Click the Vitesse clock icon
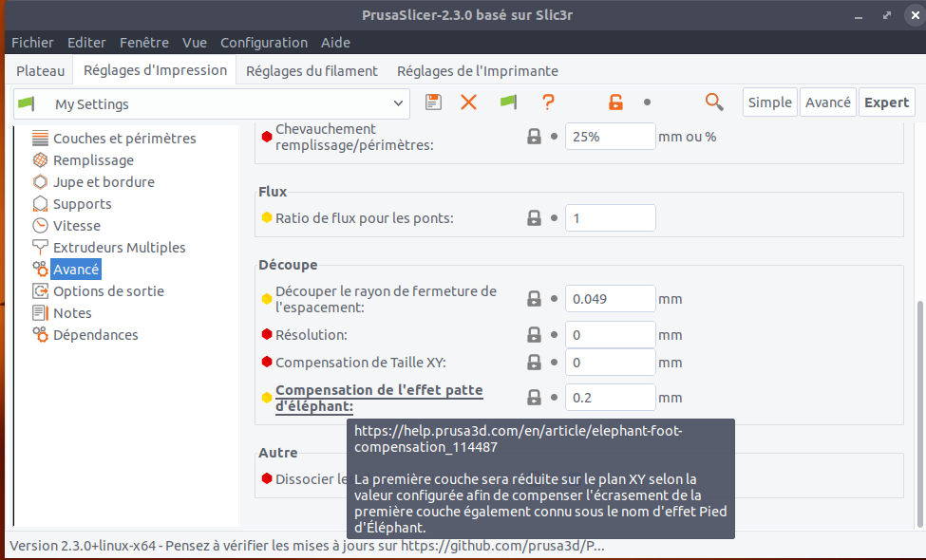This screenshot has width=926, height=560. (40, 225)
